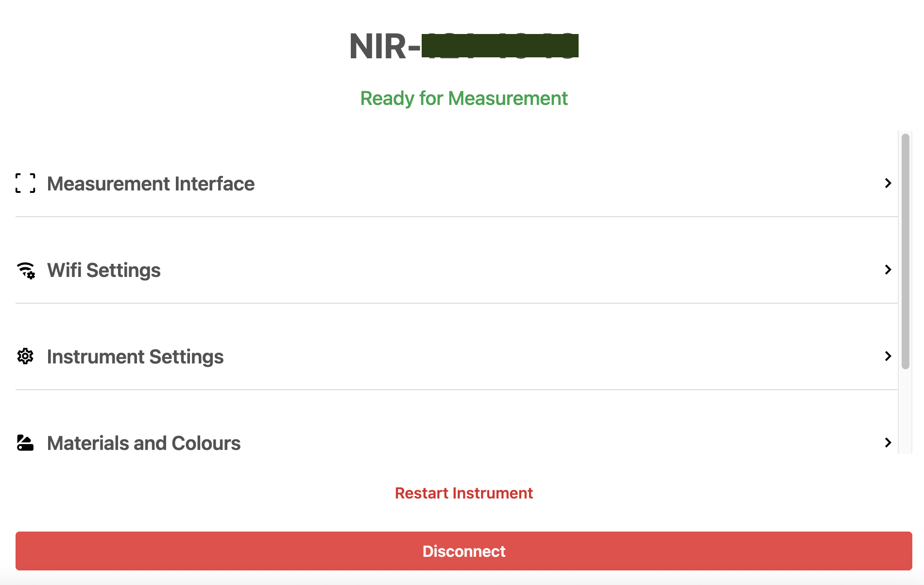Click the Materials and Colours swatch icon
This screenshot has width=924, height=585.
25,443
